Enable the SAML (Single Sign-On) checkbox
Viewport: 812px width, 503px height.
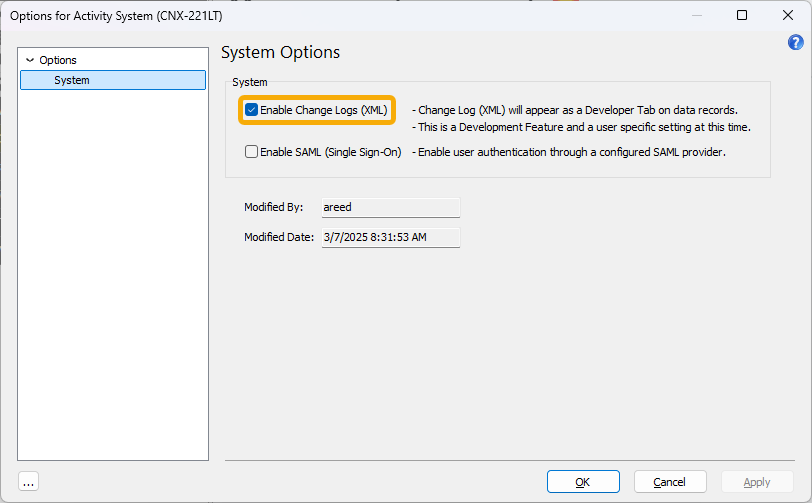pyautogui.click(x=251, y=152)
